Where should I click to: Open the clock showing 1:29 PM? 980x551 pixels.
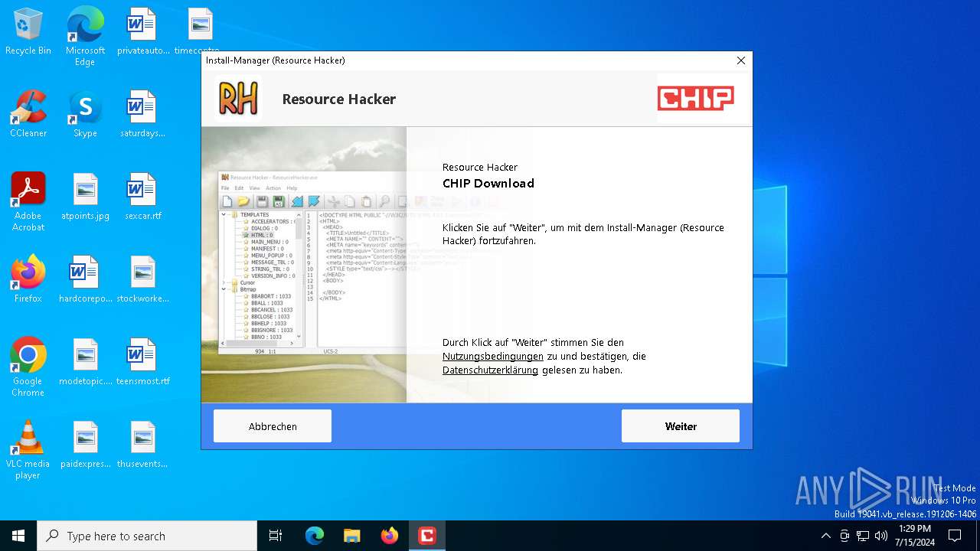(914, 536)
